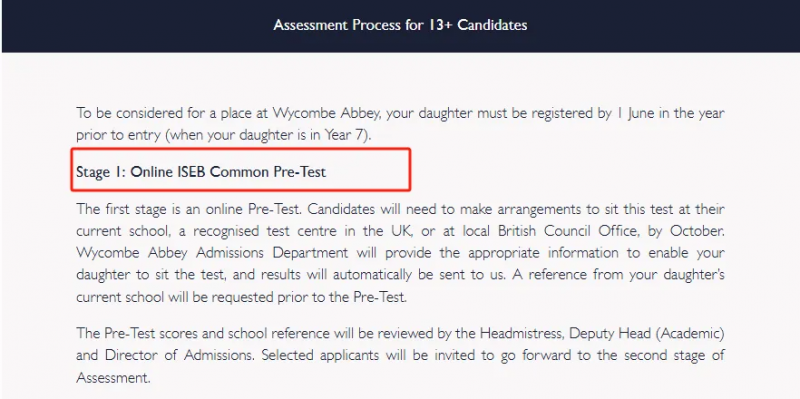Collapse the Assessment Process for 13+ Candidates banner
This screenshot has width=800, height=399.
[x=400, y=26]
